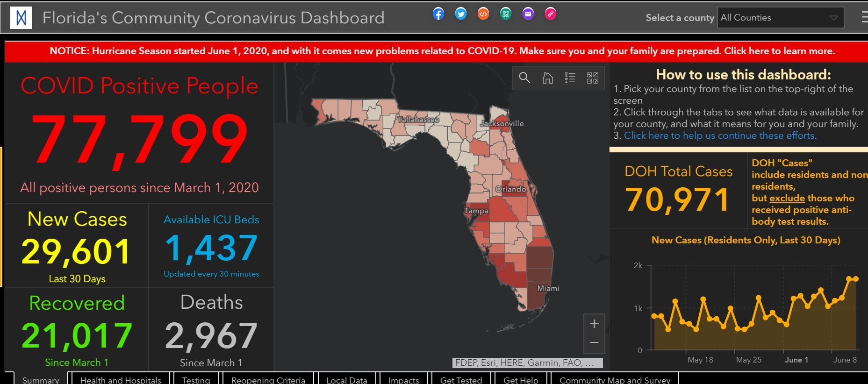The image size is (868, 384).
Task: Open the All Counties dropdown
Action: [x=780, y=18]
